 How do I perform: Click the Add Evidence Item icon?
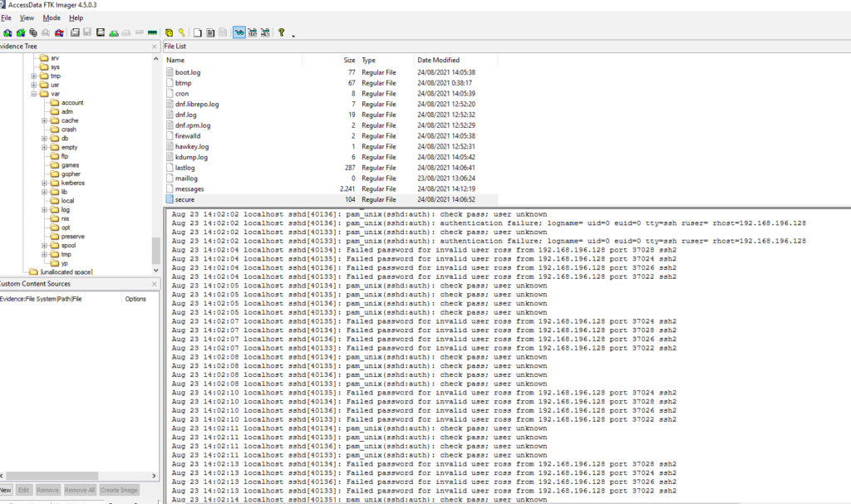7,32
